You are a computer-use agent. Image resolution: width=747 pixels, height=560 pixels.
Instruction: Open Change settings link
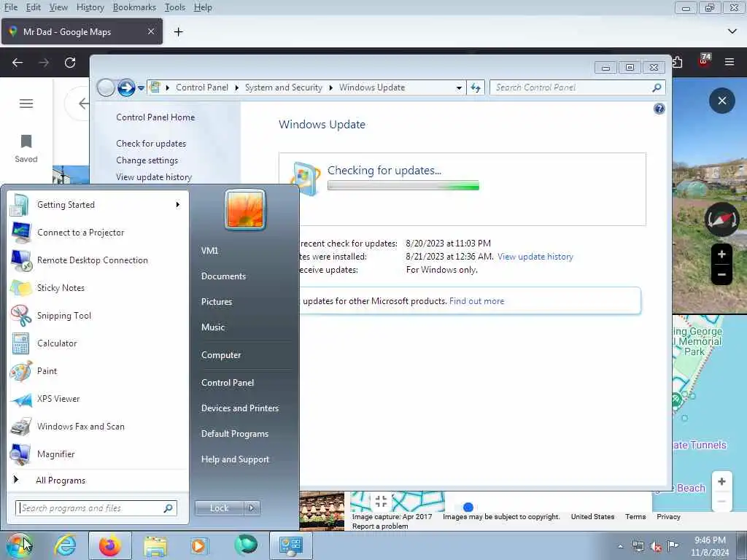(x=147, y=160)
